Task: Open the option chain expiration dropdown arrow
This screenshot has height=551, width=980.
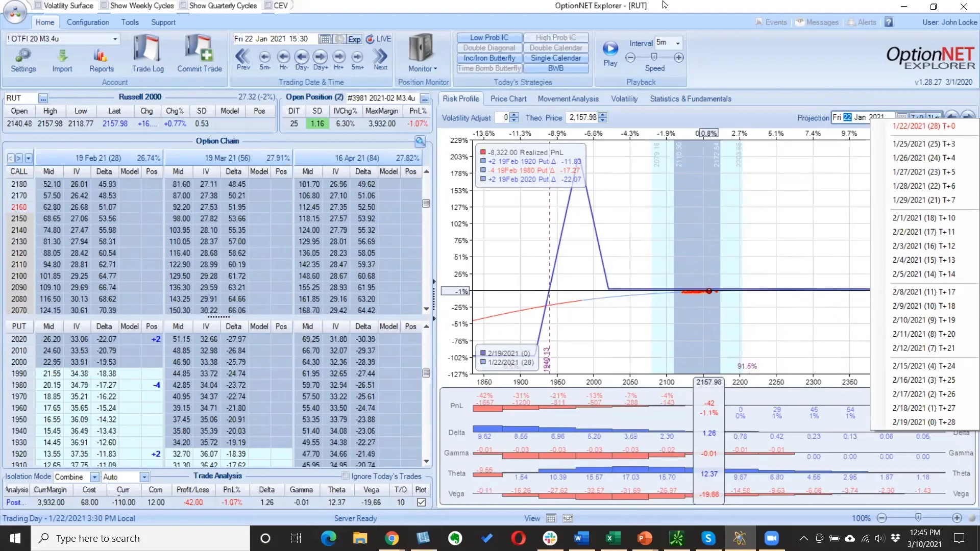Action: (x=28, y=158)
